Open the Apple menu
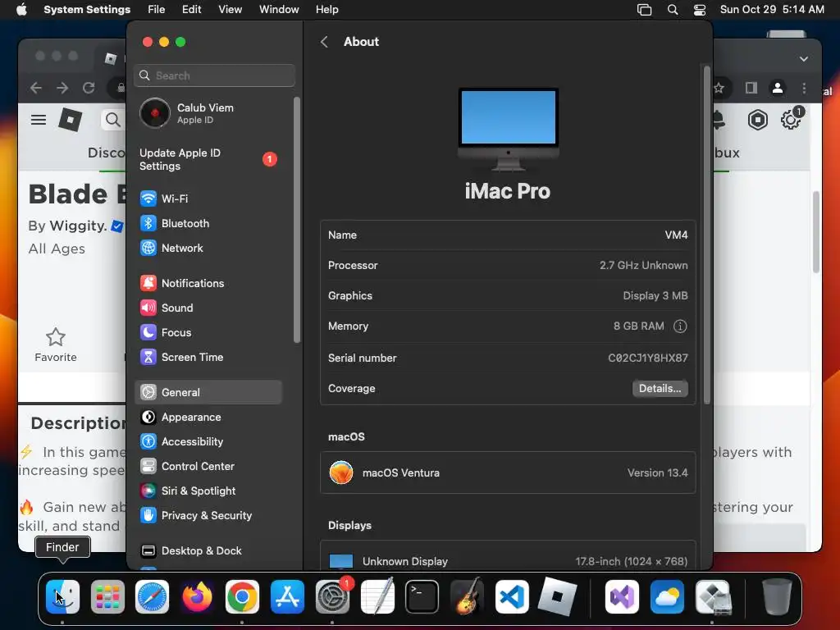This screenshot has height=630, width=840. (21, 10)
